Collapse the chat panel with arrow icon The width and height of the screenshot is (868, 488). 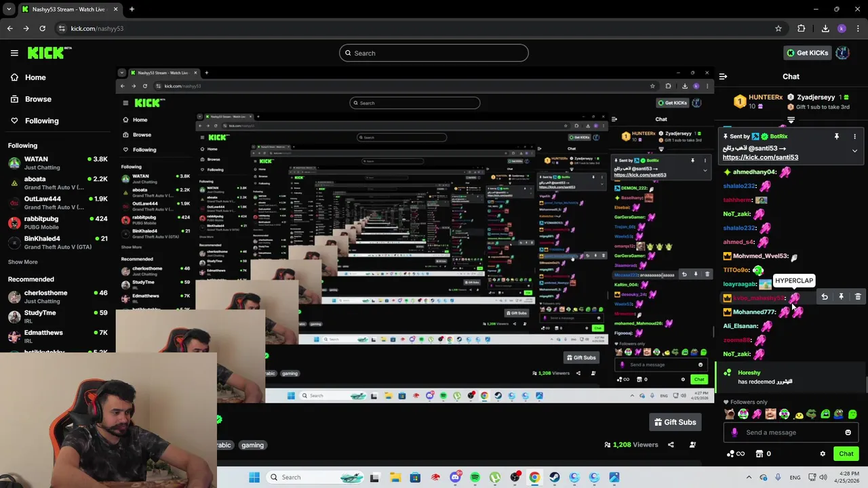point(723,77)
